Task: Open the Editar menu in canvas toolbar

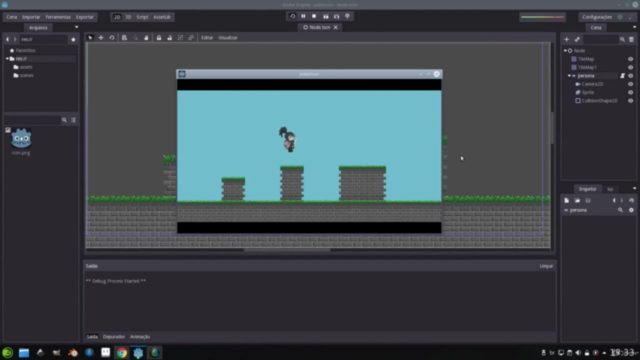Action: click(x=207, y=38)
